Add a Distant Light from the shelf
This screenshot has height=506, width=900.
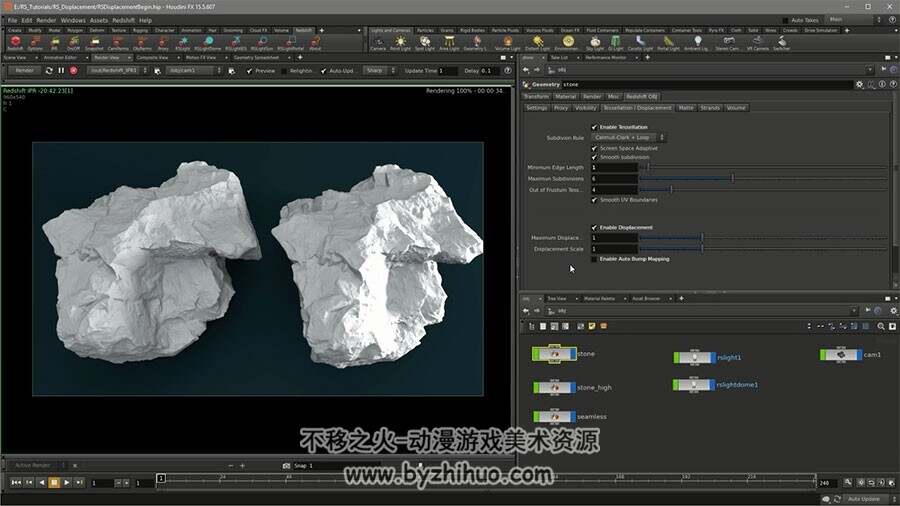(x=537, y=42)
